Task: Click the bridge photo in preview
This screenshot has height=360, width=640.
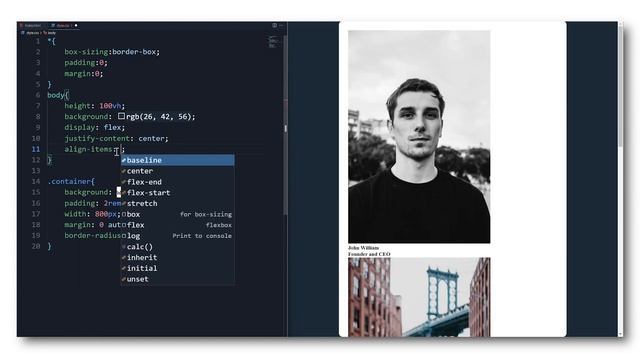Action: click(x=419, y=297)
